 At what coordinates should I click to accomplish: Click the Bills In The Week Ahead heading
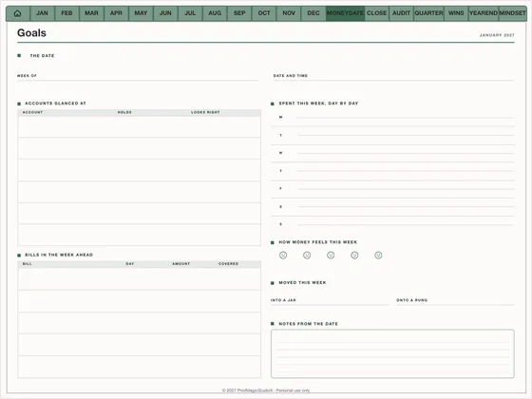click(x=59, y=255)
